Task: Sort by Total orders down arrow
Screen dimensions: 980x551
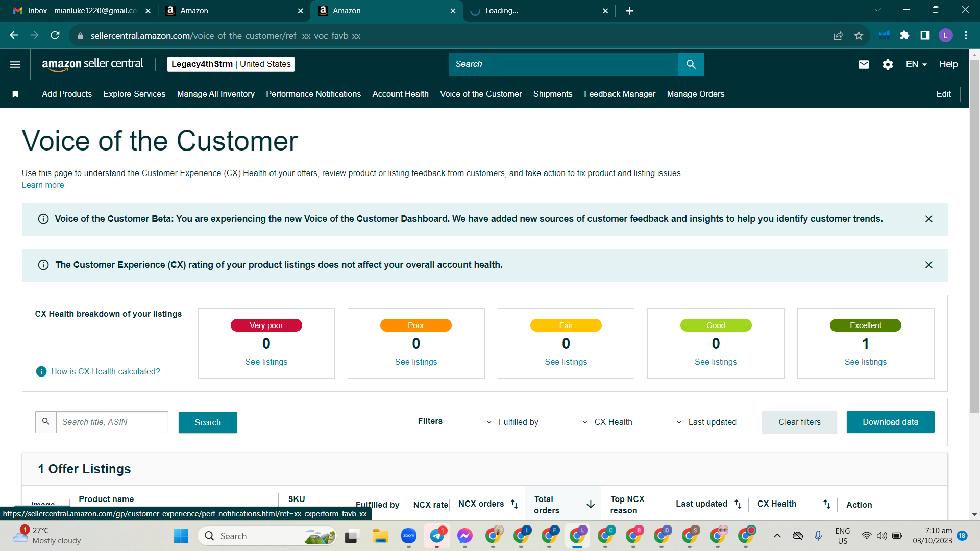Action: (591, 504)
